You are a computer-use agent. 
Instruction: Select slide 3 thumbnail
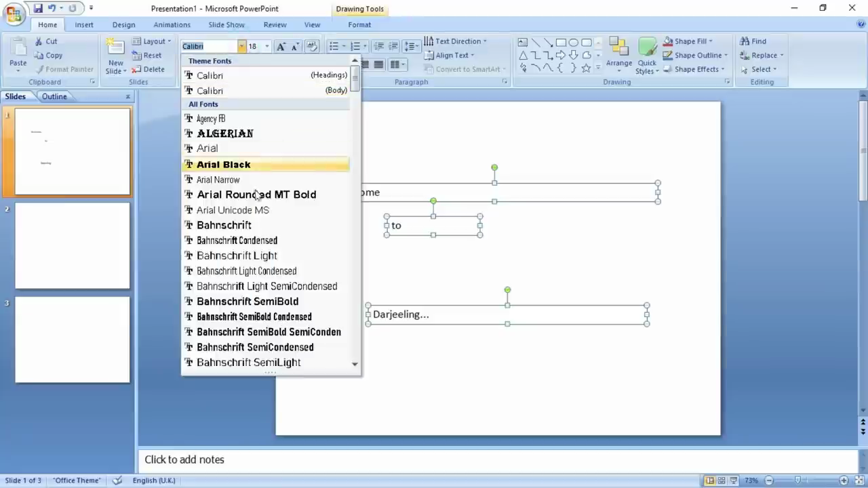[73, 340]
